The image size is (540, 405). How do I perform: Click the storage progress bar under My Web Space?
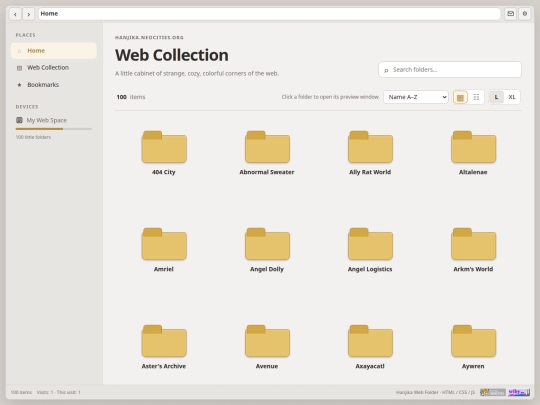[54, 129]
